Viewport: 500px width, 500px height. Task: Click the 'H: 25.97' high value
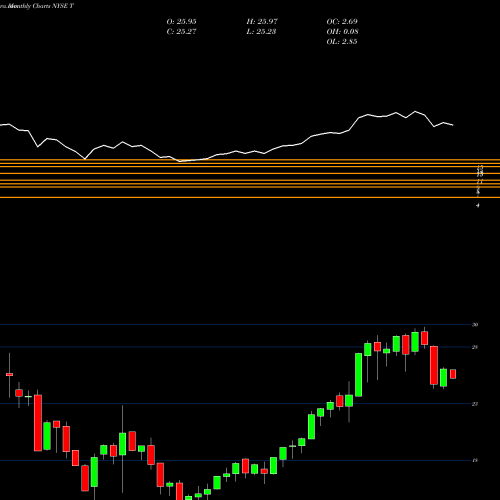[x=262, y=22]
